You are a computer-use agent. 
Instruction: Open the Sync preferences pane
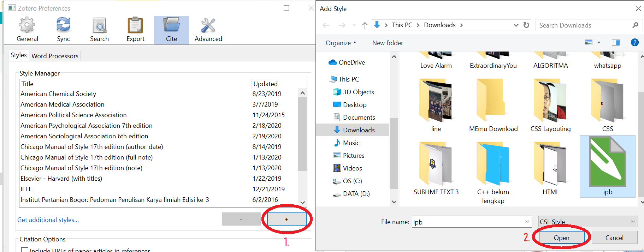[x=63, y=30]
